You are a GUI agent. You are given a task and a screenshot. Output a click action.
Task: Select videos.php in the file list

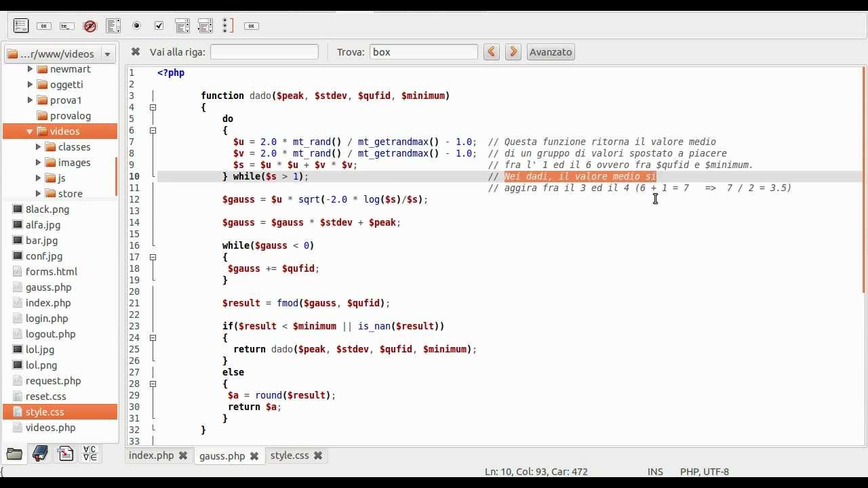click(x=50, y=428)
